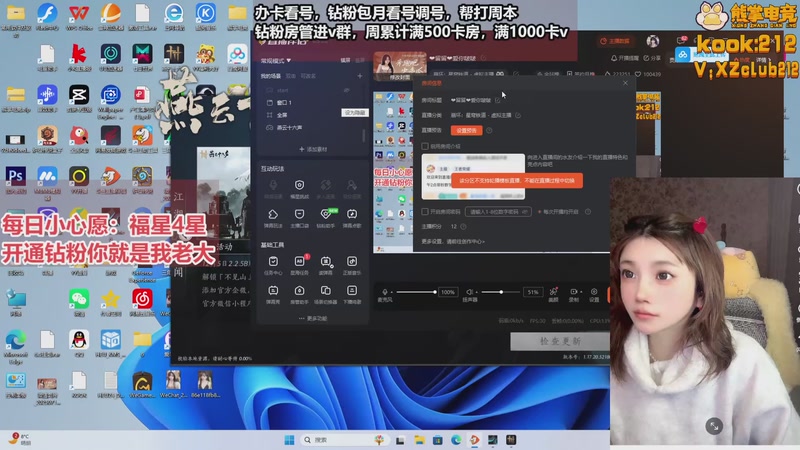Screen dimensions: 800x450
Task: Click the orange 设置预告 button
Action: tap(466, 131)
